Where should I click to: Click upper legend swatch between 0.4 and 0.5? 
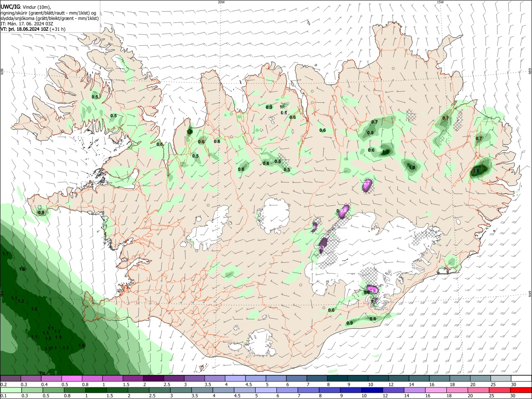[51, 378]
